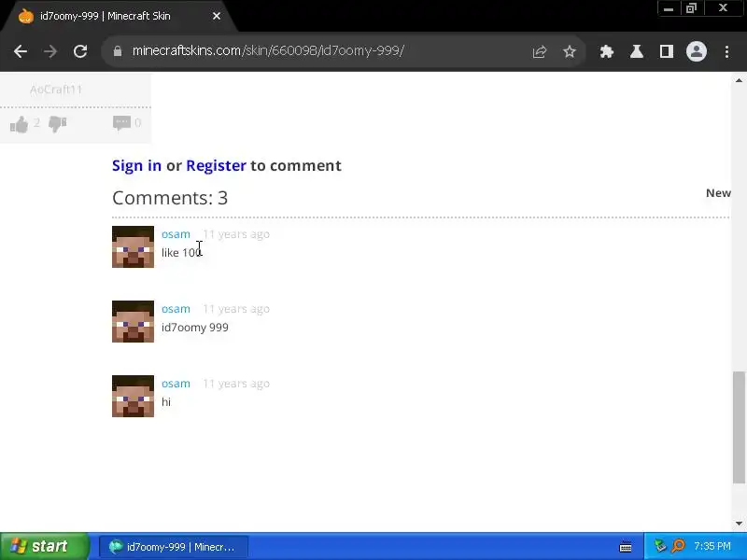This screenshot has height=560, width=747.
Task: Open the Windows start menu
Action: click(x=44, y=546)
